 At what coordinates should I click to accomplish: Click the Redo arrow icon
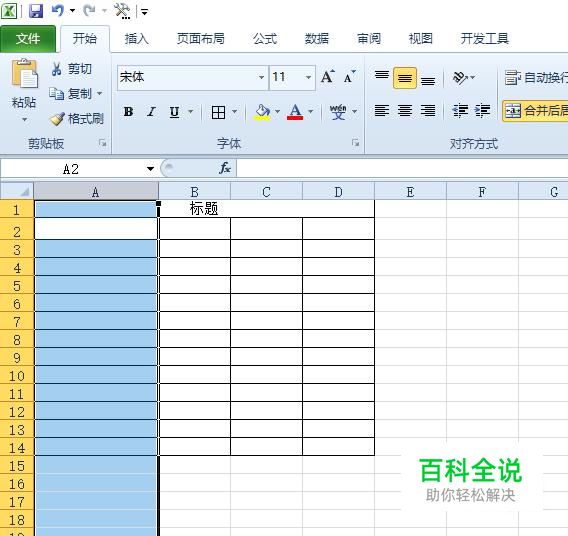coord(89,11)
